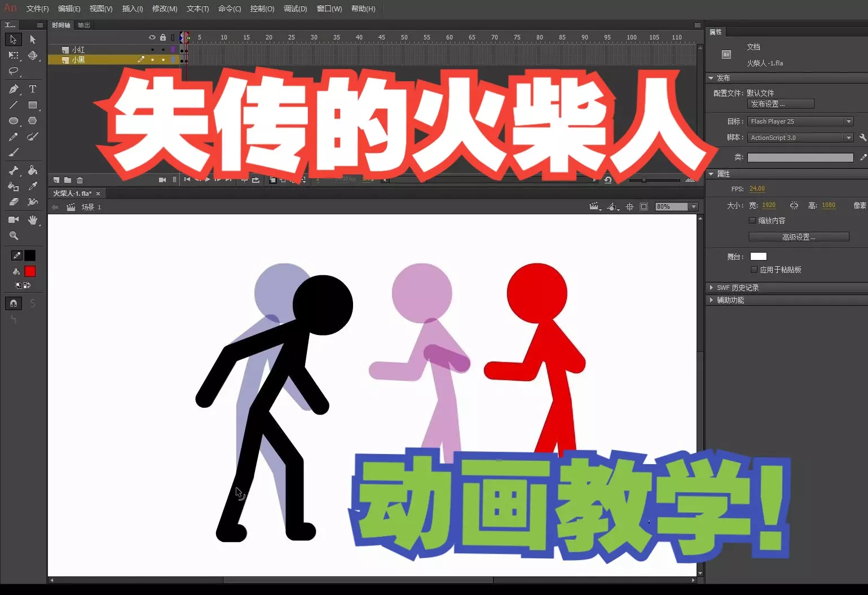
Task: Open the 脚本 ActionScript 3.0 dropdown
Action: 800,138
